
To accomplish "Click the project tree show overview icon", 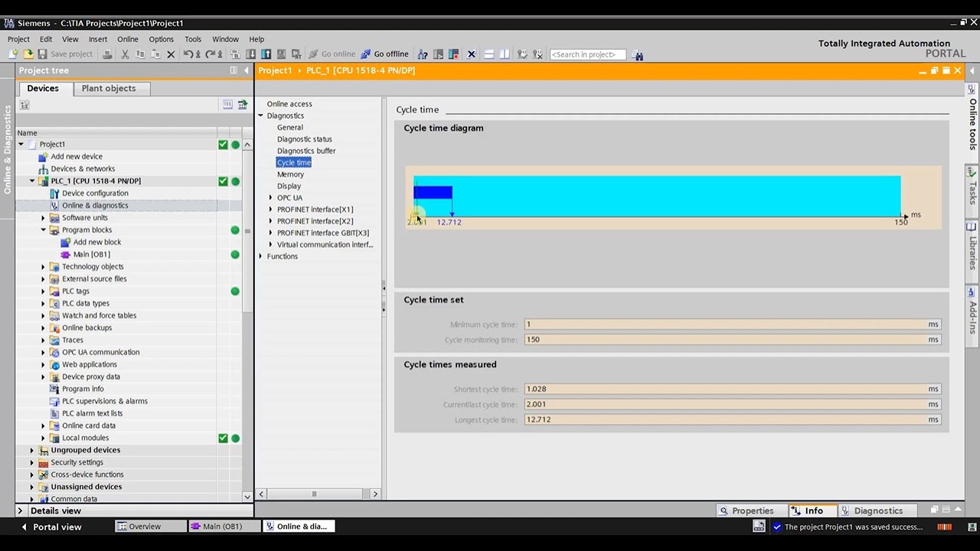I will (x=24, y=105).
